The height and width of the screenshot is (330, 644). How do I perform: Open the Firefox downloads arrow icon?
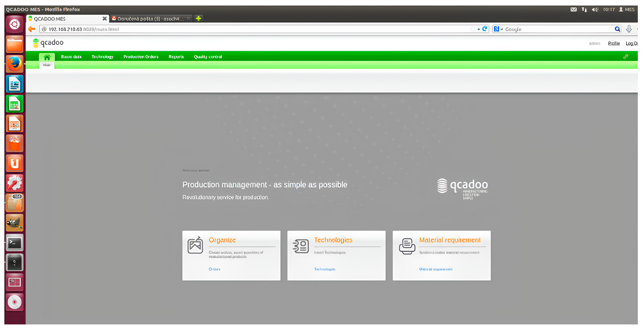(x=629, y=29)
